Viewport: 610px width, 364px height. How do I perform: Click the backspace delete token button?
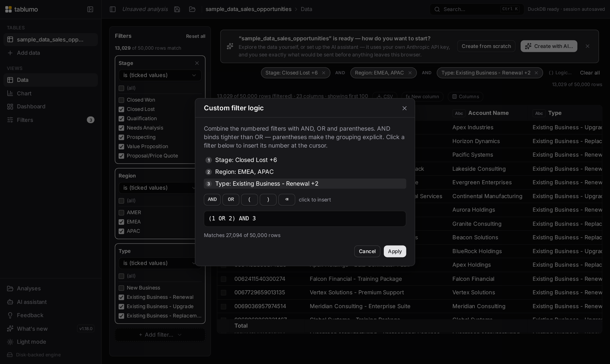click(x=287, y=199)
